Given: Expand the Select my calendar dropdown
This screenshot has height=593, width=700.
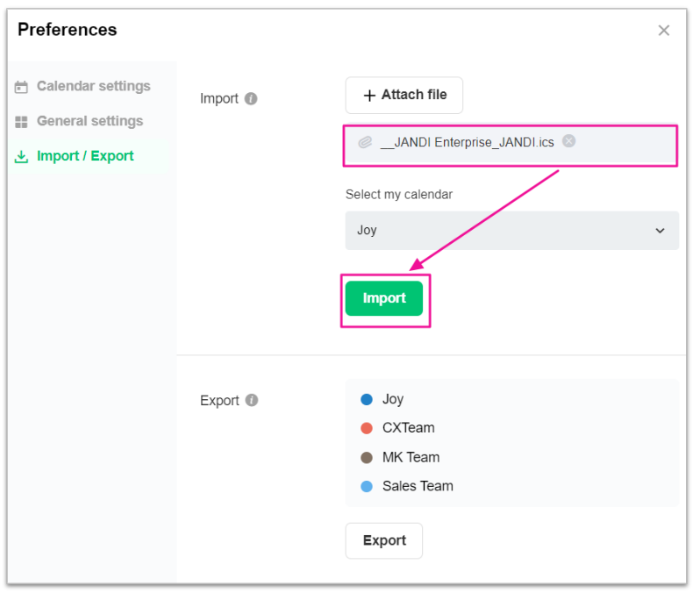Looking at the screenshot, I should [511, 231].
